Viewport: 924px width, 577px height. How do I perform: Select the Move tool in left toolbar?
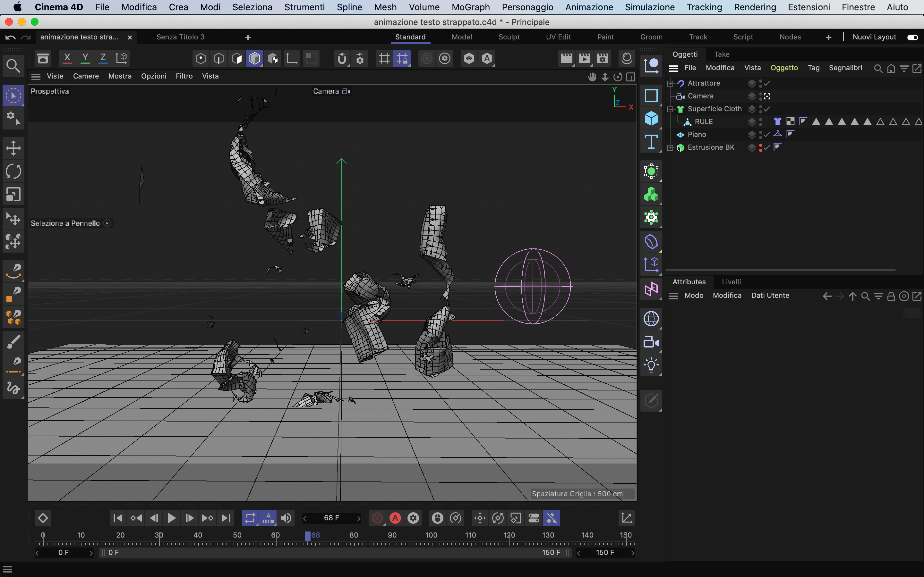13,148
